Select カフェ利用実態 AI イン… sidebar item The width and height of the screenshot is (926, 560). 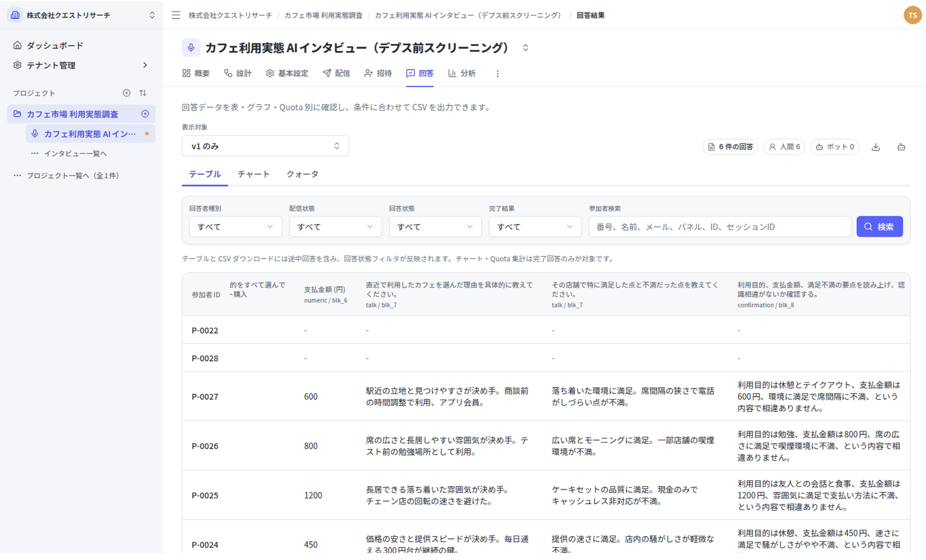90,134
